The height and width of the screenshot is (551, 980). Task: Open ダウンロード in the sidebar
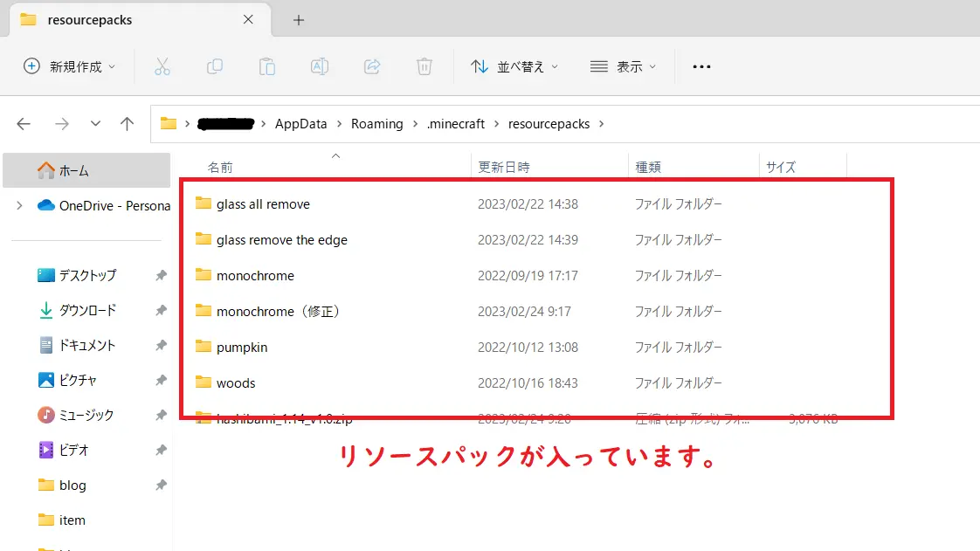click(87, 311)
